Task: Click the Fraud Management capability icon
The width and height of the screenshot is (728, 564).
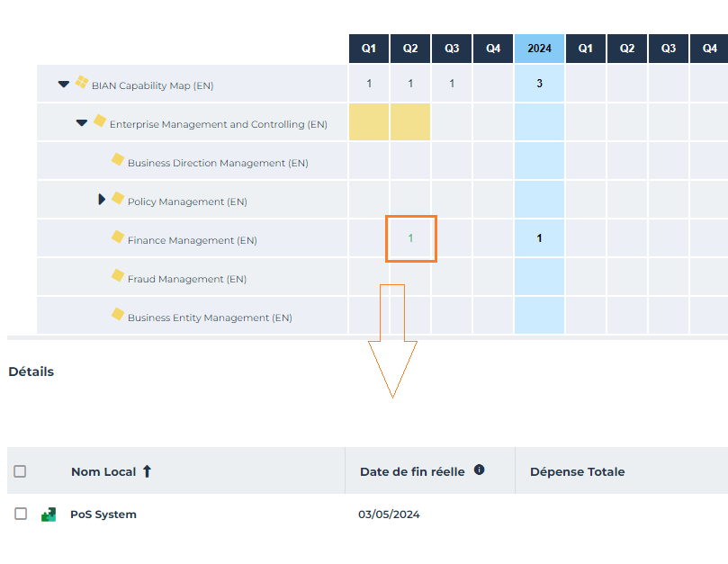Action: pos(117,276)
